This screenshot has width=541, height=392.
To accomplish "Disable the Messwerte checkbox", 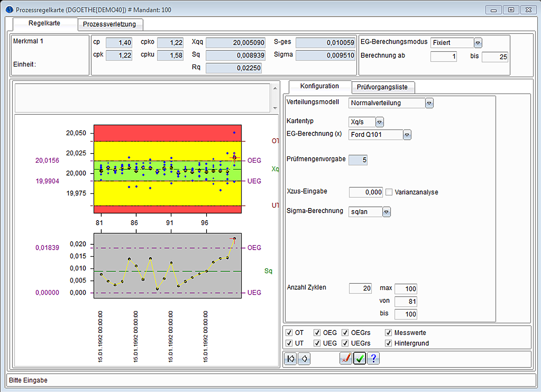I will click(388, 332).
